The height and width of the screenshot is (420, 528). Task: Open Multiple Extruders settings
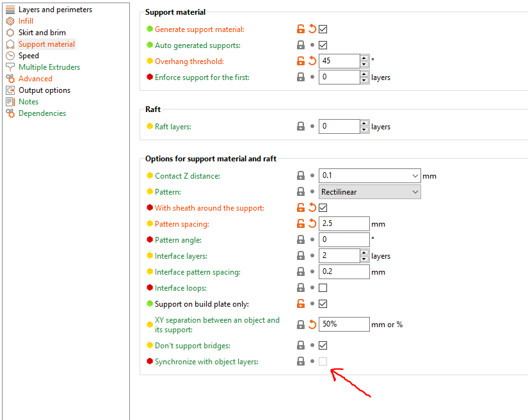pos(50,67)
